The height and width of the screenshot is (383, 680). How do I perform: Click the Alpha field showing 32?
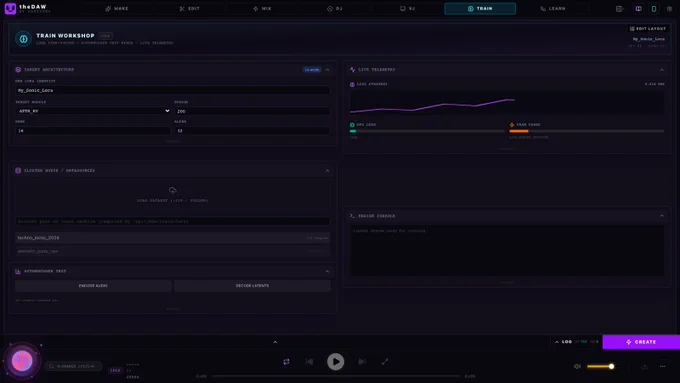coord(252,131)
